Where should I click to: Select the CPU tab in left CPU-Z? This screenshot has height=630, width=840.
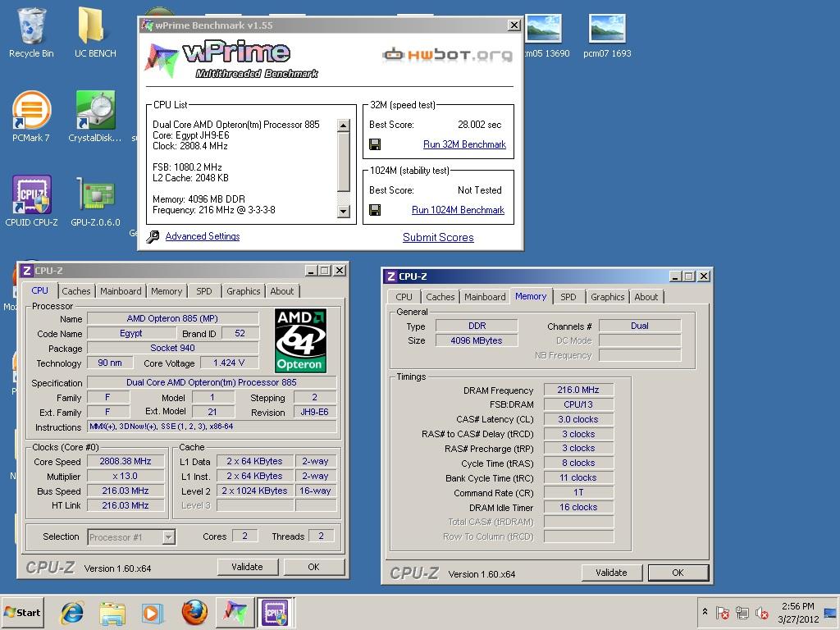click(x=39, y=290)
